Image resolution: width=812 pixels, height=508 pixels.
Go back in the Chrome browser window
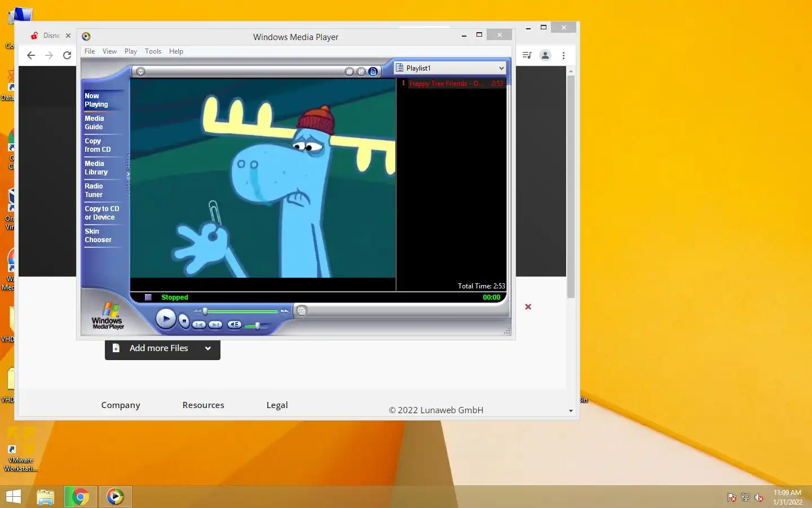[x=31, y=55]
